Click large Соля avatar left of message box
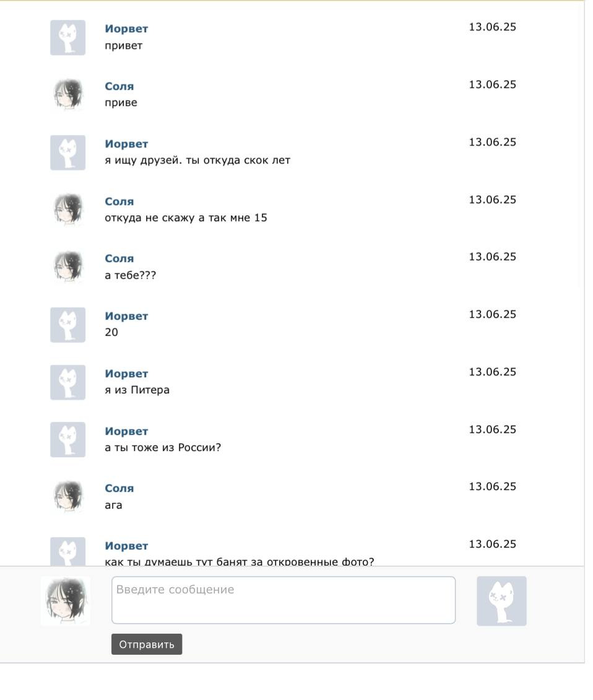 pyautogui.click(x=66, y=601)
